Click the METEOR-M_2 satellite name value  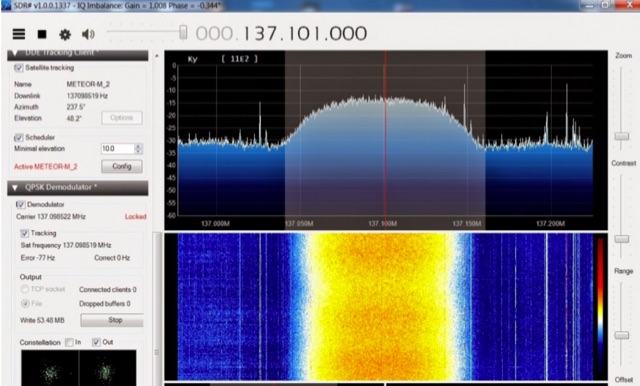tap(88, 84)
